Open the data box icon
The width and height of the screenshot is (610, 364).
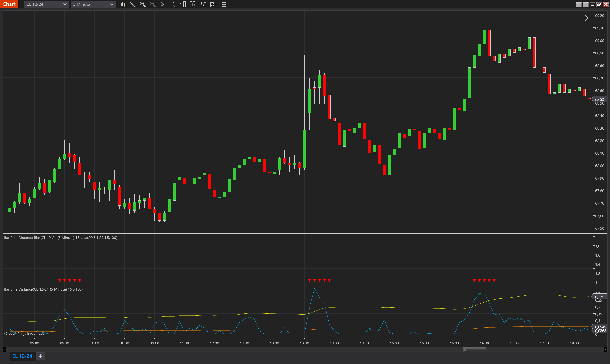coord(173,4)
